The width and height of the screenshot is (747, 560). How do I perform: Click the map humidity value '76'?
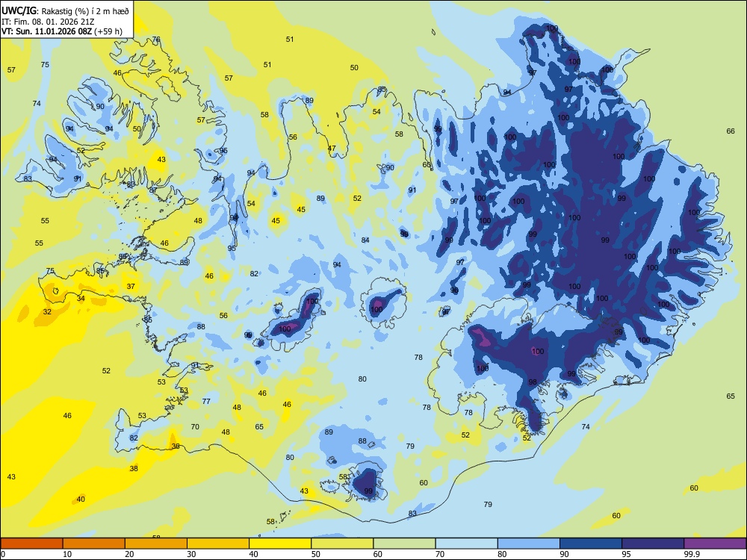[156, 40]
